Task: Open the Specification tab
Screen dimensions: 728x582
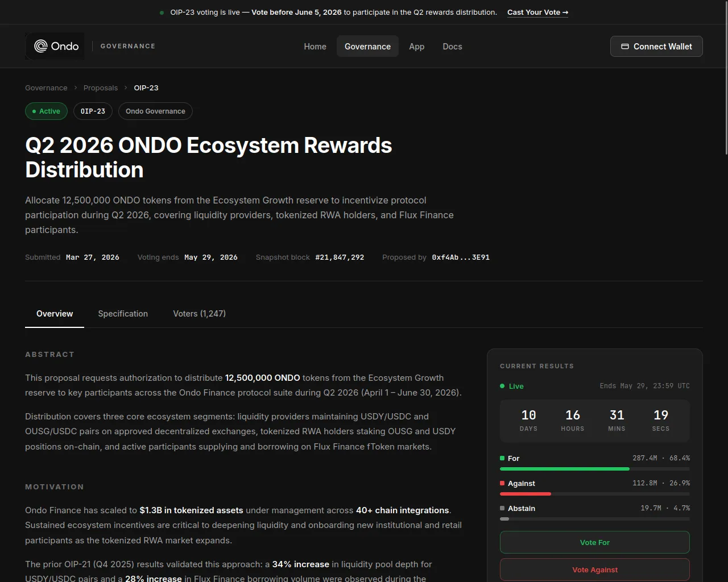Action: tap(123, 314)
